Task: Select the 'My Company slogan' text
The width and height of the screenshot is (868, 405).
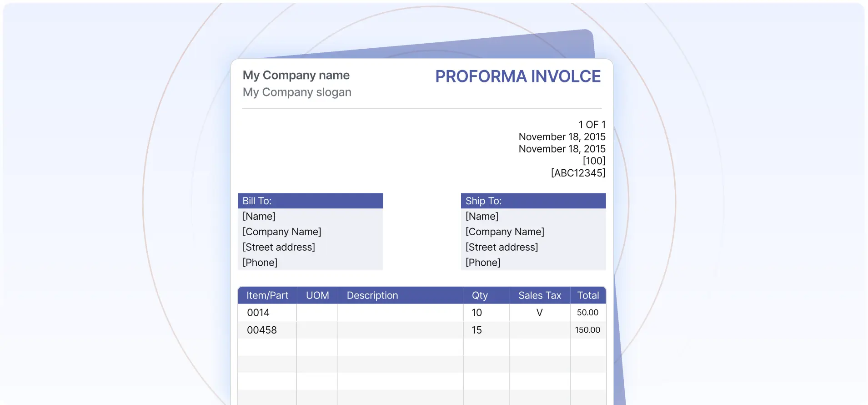Action: tap(297, 92)
